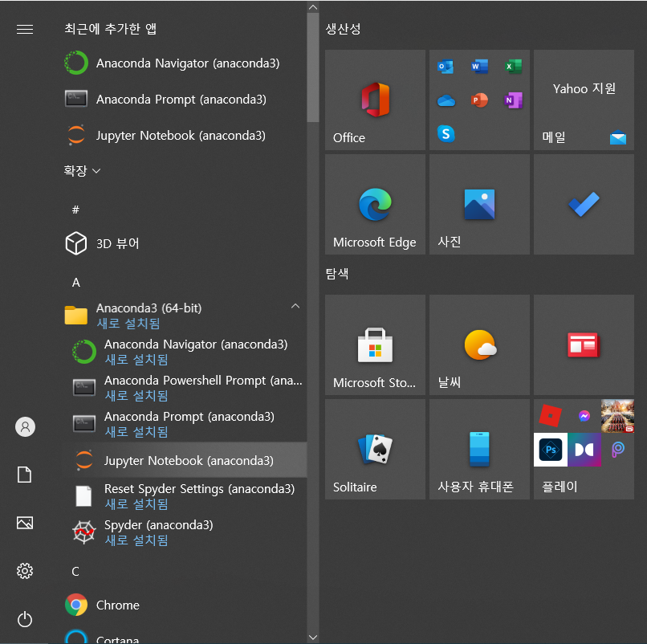
Task: Launch Jupyter Notebook from recently added apps
Action: 184,136
